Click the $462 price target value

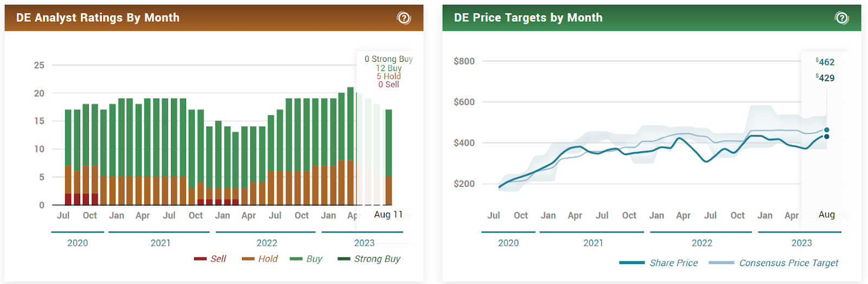coord(825,62)
